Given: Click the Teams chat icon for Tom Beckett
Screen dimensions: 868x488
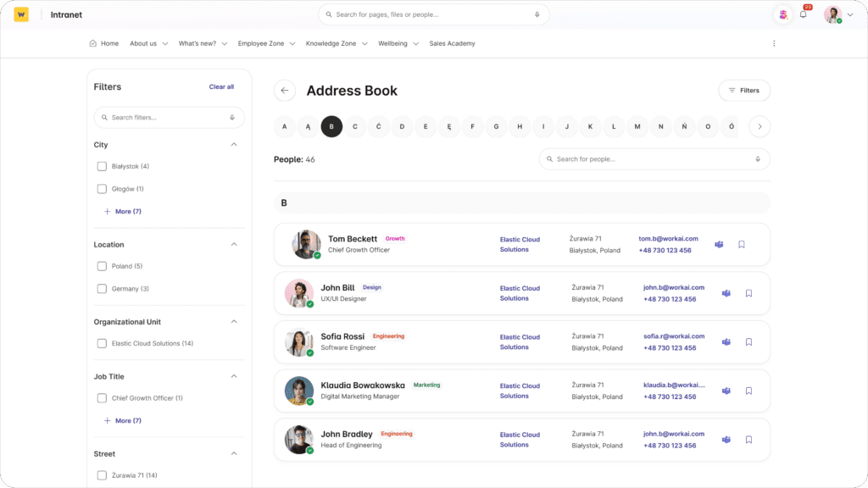Looking at the screenshot, I should click(x=719, y=244).
